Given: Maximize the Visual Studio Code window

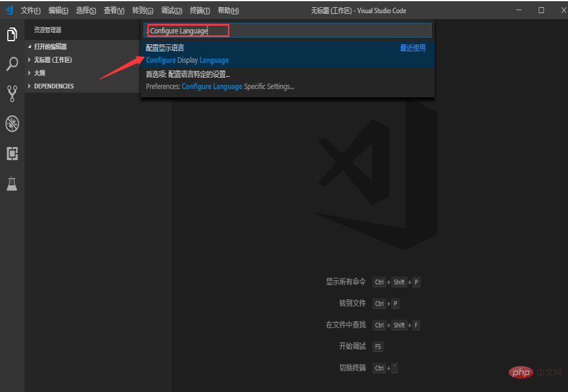Looking at the screenshot, I should click(x=541, y=10).
